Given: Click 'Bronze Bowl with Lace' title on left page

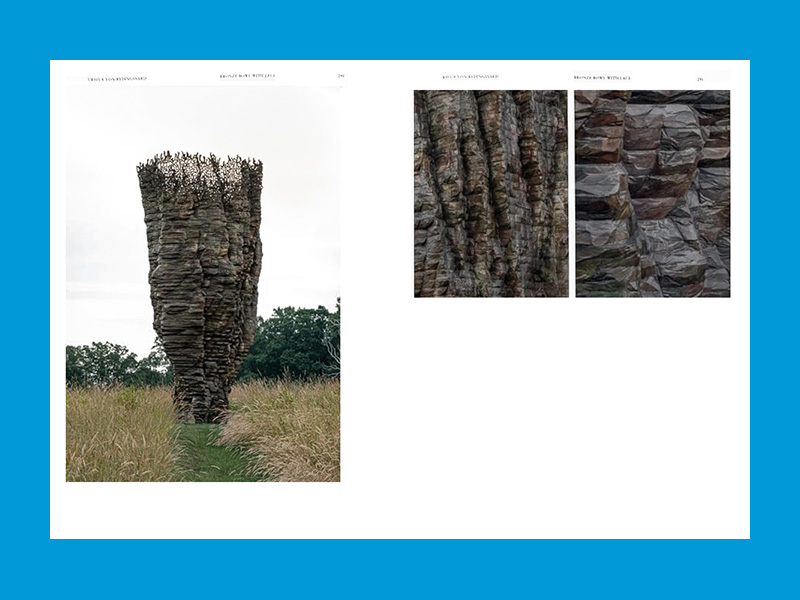Looking at the screenshot, I should pos(247,76).
